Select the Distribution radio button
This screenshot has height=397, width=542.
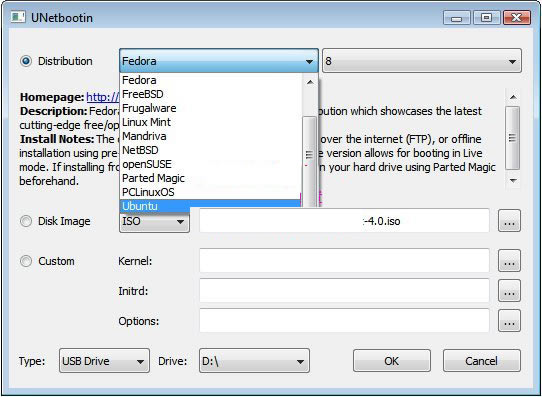pos(26,61)
